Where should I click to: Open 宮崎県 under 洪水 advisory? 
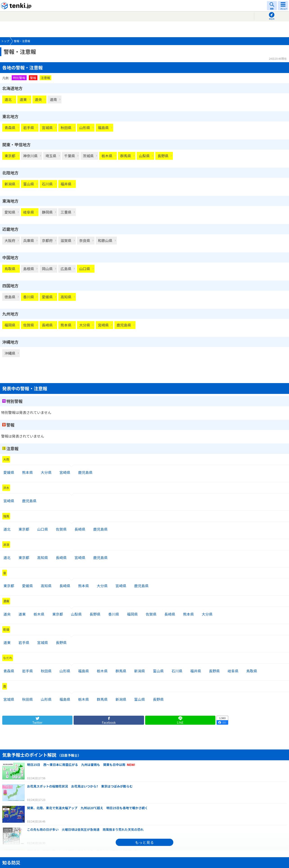(x=9, y=501)
